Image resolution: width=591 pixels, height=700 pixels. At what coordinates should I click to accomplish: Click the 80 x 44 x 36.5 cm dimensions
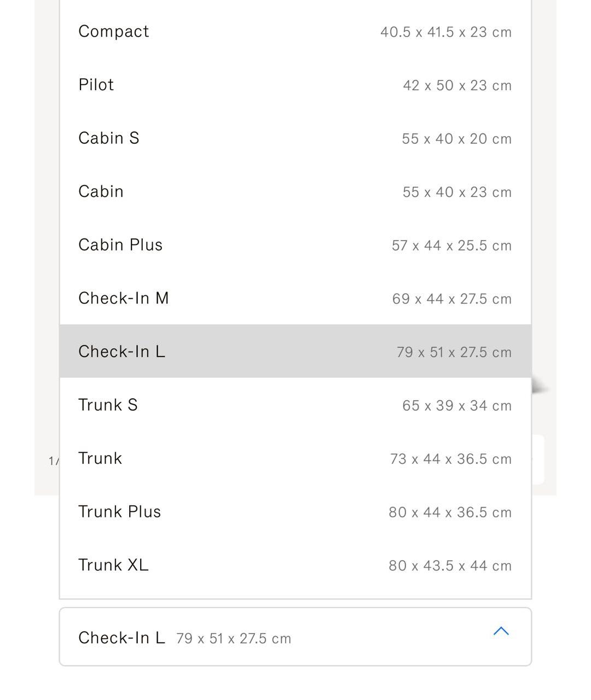point(450,512)
